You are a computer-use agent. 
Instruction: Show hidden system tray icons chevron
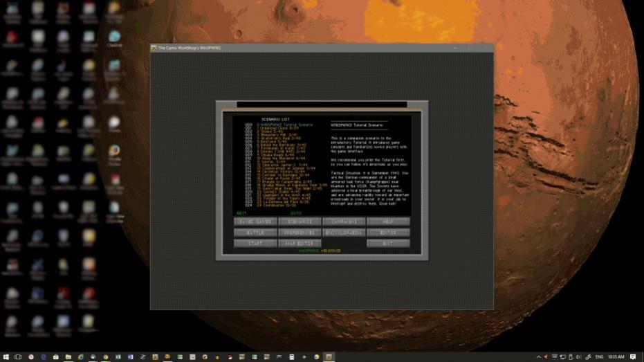tap(537, 356)
